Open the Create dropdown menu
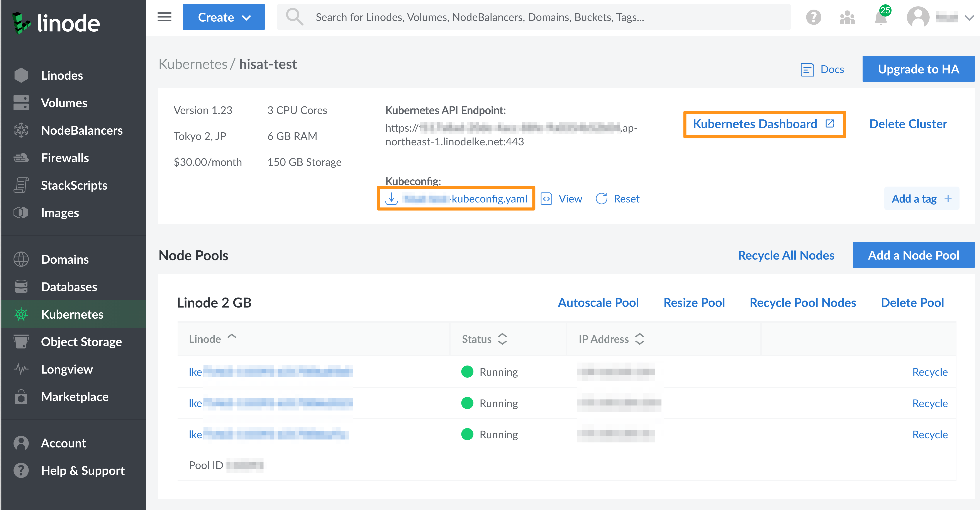Viewport: 980px width, 510px height. (x=224, y=17)
